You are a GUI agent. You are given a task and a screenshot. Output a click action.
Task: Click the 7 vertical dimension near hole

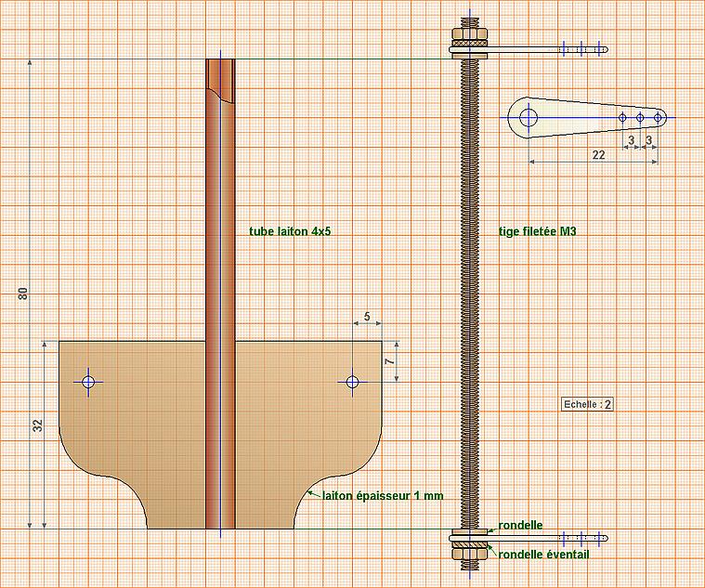pyautogui.click(x=389, y=360)
